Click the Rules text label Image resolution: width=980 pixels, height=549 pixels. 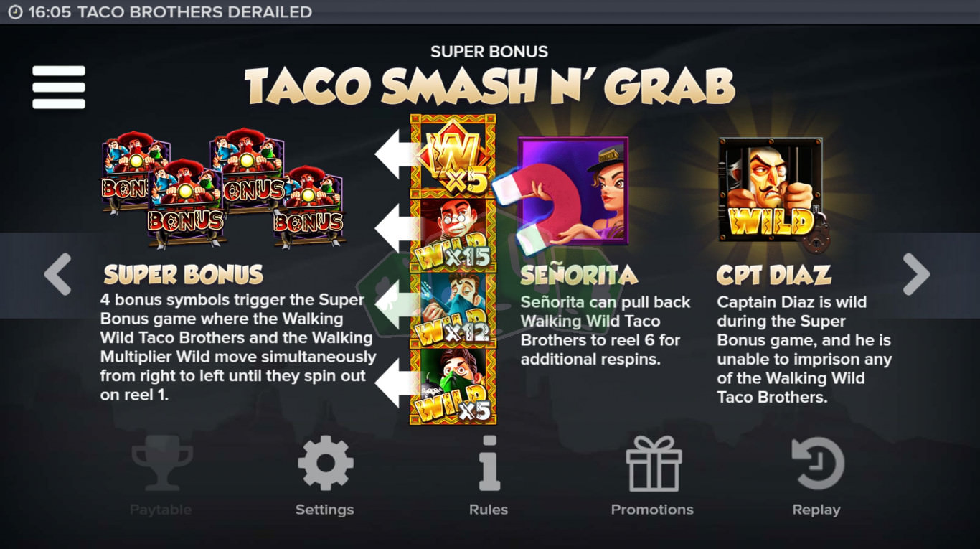click(489, 510)
